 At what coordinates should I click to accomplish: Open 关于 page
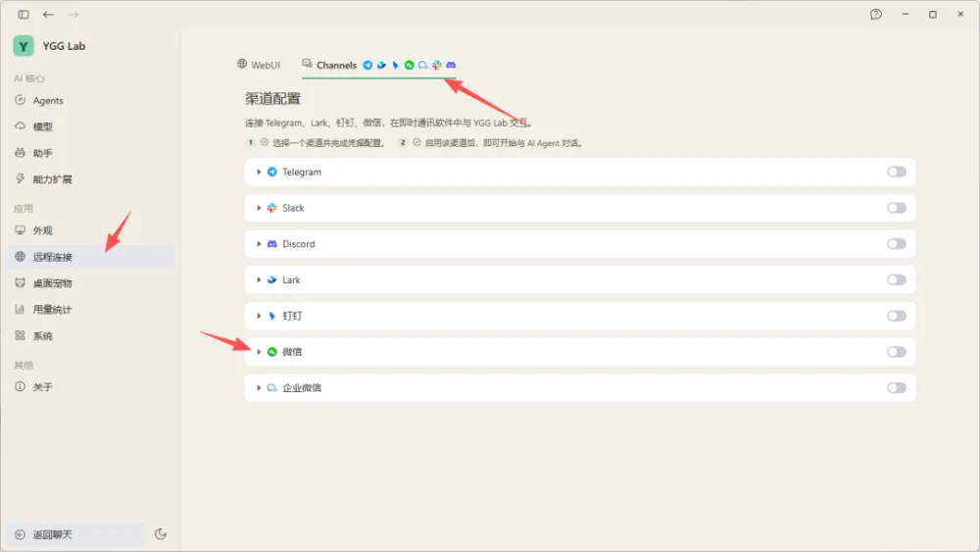point(90,386)
